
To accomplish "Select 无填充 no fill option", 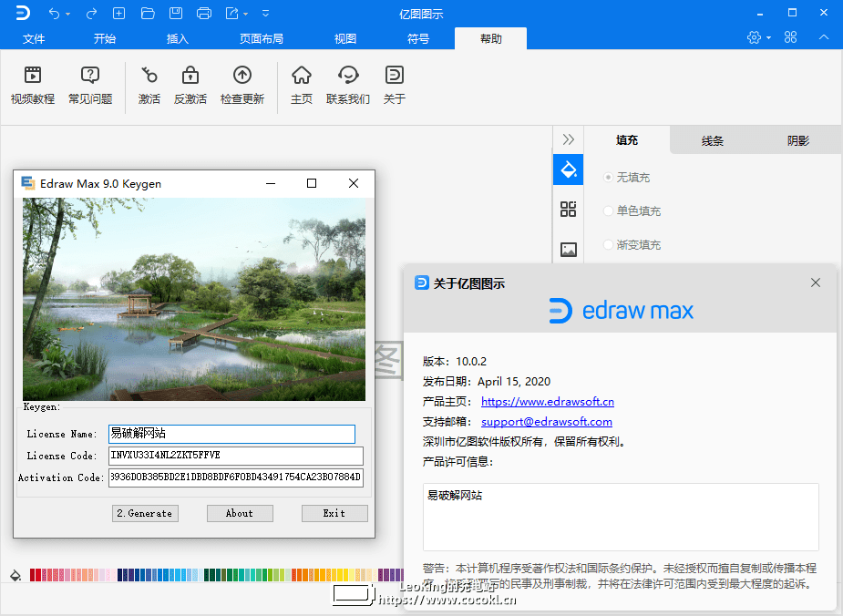I will pos(626,178).
